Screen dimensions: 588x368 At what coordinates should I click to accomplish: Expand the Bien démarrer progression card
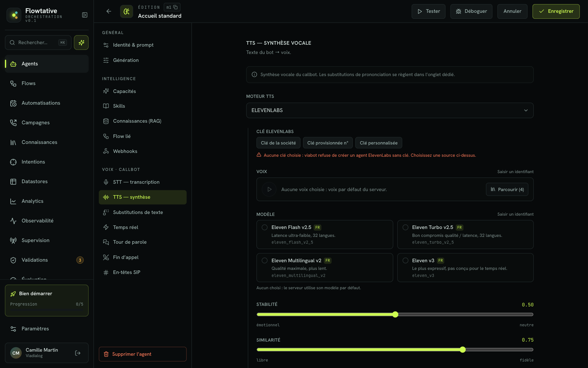pos(47,300)
